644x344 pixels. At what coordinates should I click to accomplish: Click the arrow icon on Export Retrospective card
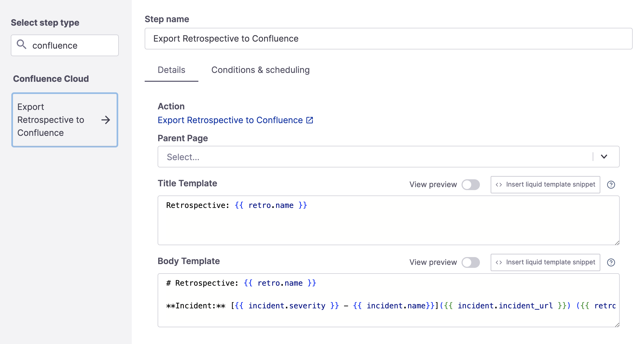coord(106,120)
